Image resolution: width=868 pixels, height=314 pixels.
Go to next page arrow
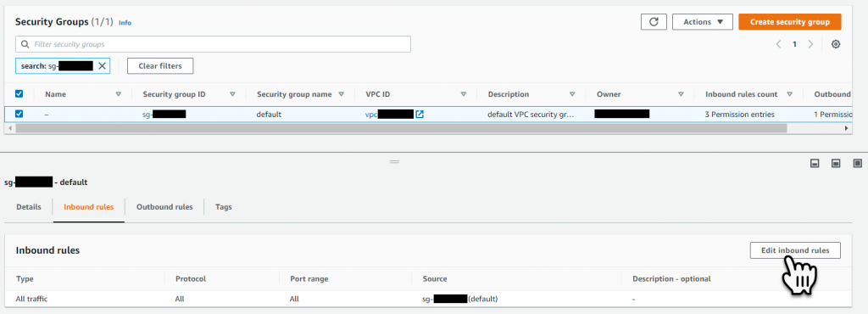(x=811, y=44)
